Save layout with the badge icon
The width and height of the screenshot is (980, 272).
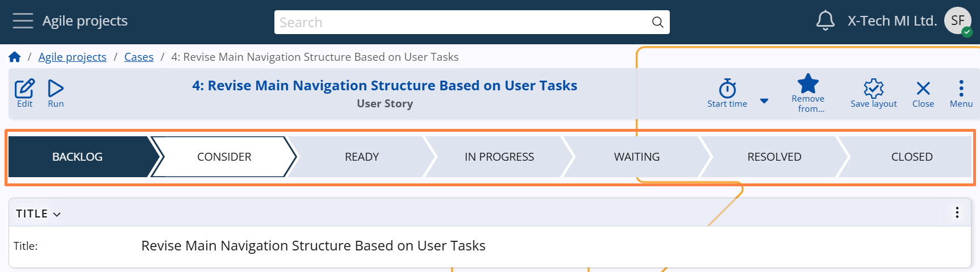[x=873, y=89]
